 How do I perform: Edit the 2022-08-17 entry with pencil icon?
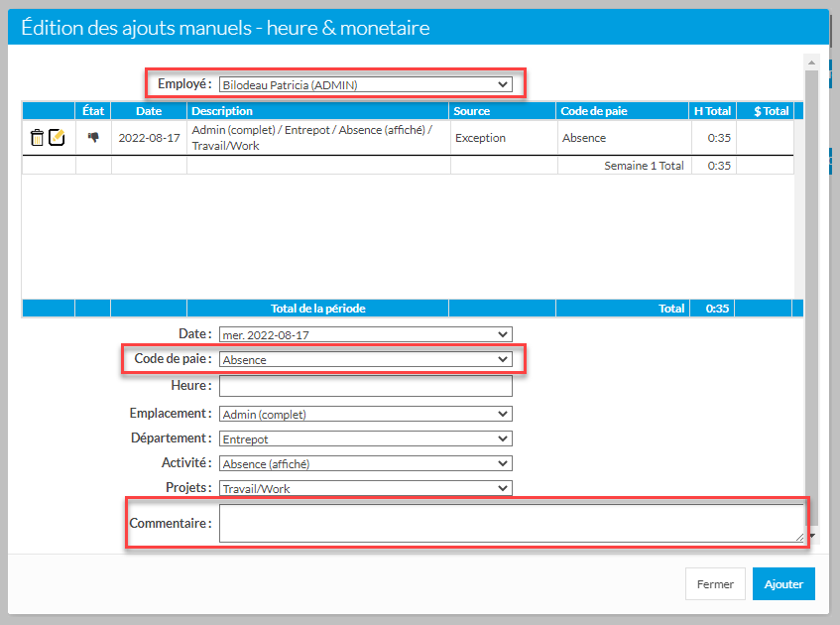pyautogui.click(x=57, y=137)
